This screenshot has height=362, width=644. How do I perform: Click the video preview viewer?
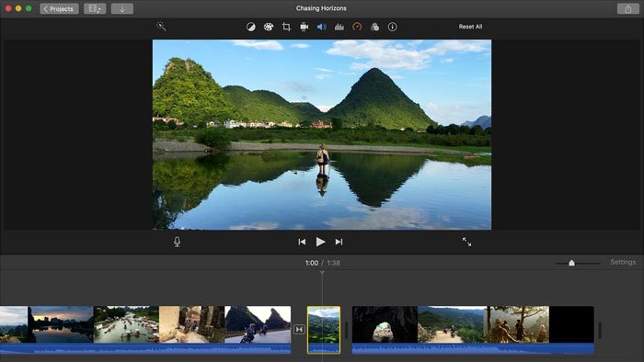322,134
